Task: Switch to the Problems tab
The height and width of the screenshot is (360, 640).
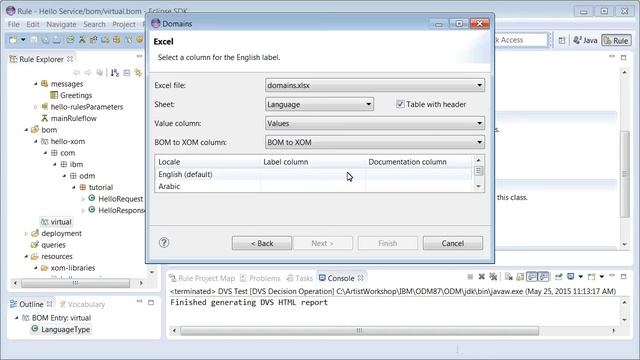Action: point(260,278)
